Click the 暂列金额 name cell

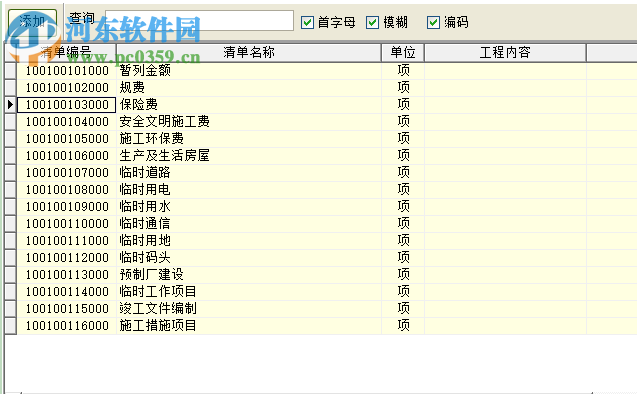(249, 71)
